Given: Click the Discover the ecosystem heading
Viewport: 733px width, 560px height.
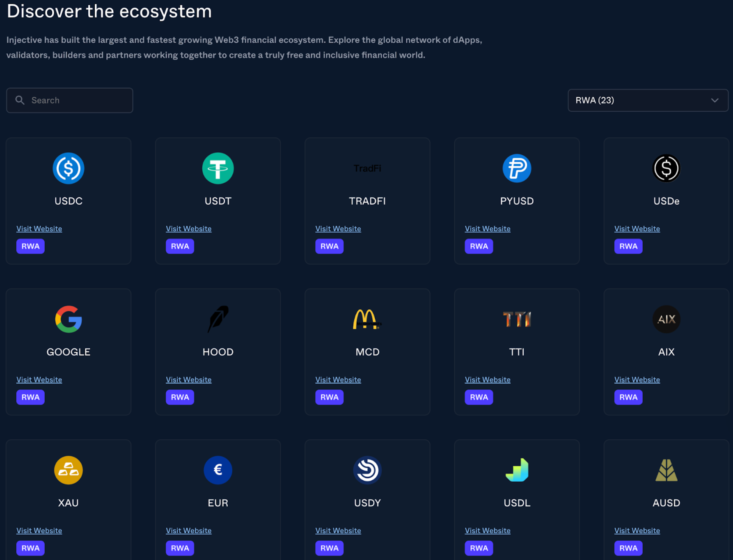Looking at the screenshot, I should point(109,11).
